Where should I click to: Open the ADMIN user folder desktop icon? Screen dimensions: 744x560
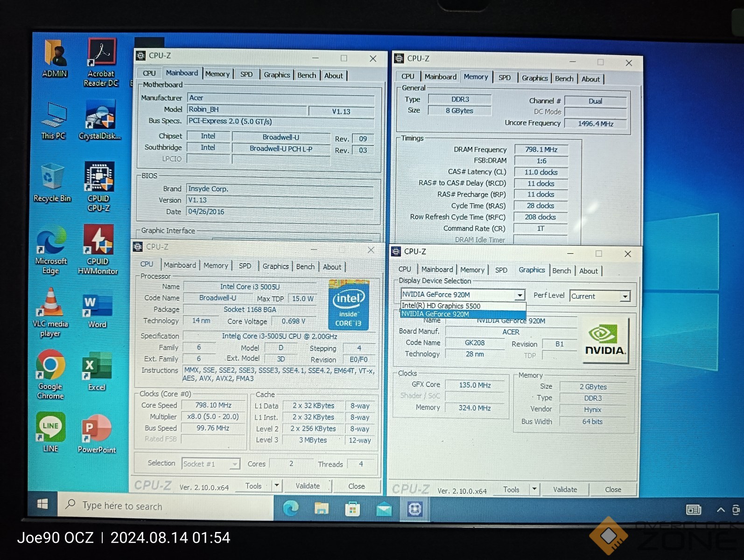tap(55, 59)
